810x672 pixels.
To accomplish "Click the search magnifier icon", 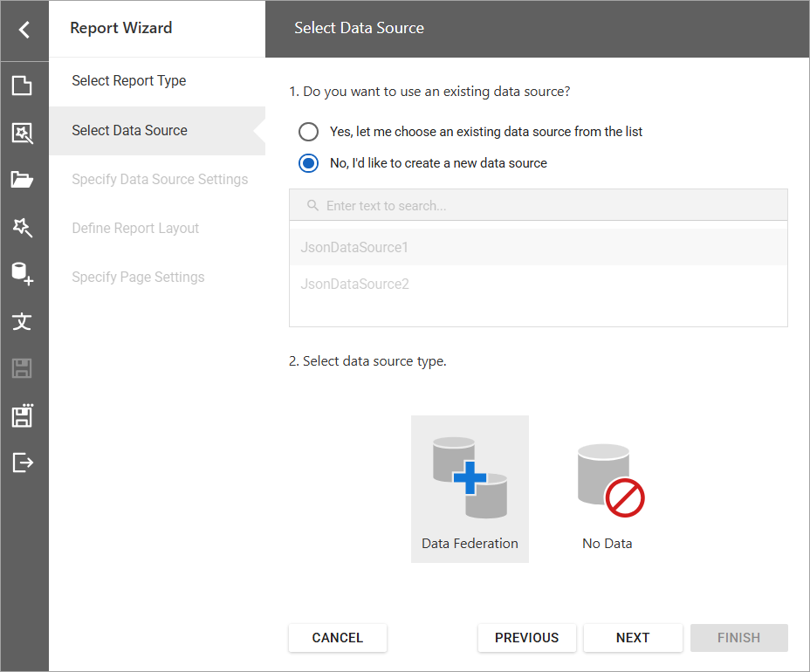I will (312, 205).
